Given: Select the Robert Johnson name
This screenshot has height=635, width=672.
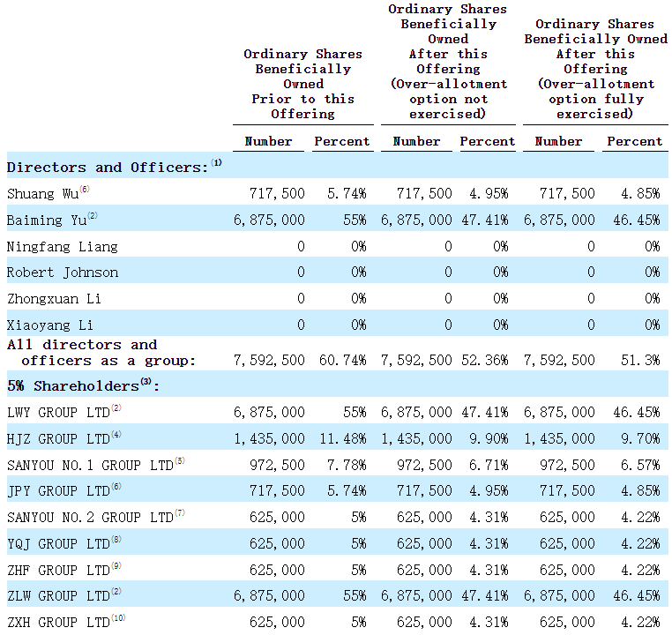Looking at the screenshot, I should click(62, 273).
